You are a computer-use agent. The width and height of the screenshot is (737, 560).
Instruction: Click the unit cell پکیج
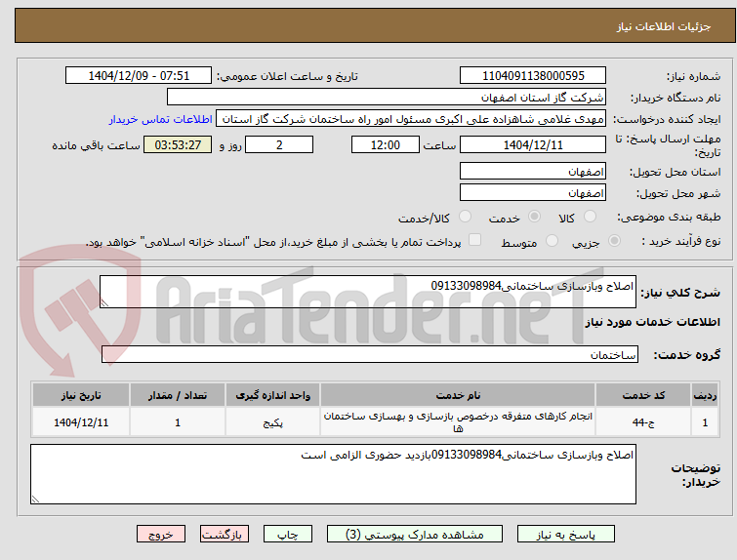272,422
